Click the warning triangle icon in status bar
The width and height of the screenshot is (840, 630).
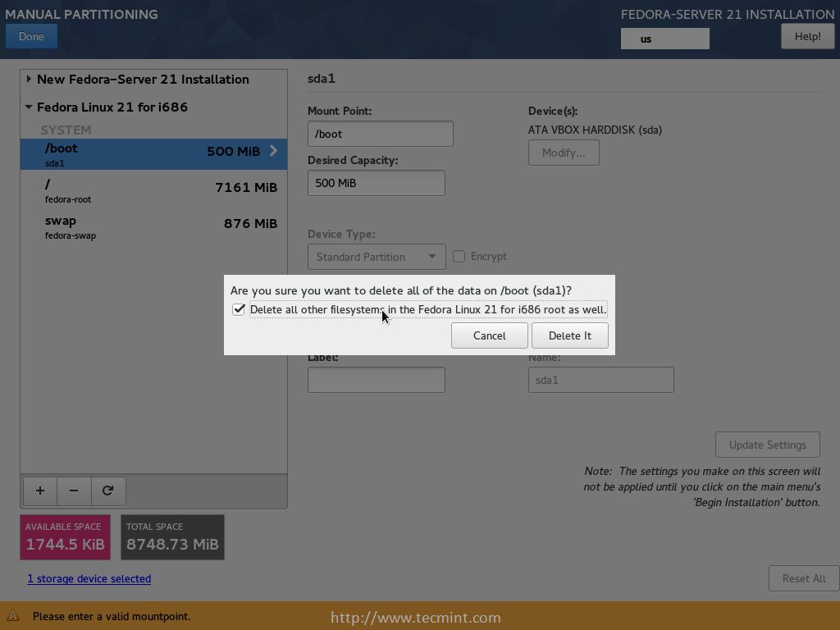point(13,616)
